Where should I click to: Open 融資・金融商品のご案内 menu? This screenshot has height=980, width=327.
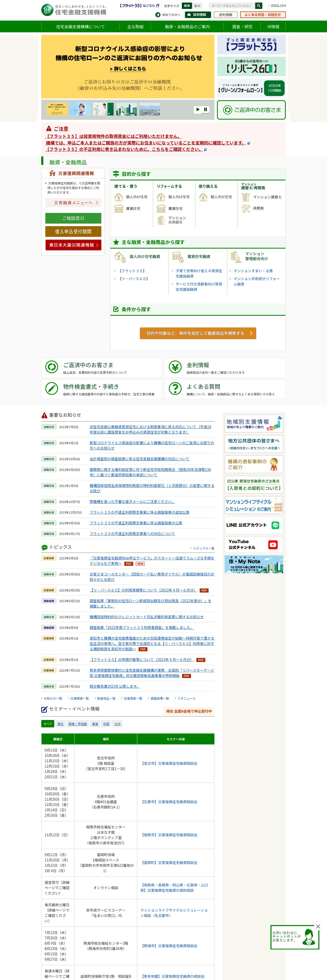(187, 27)
